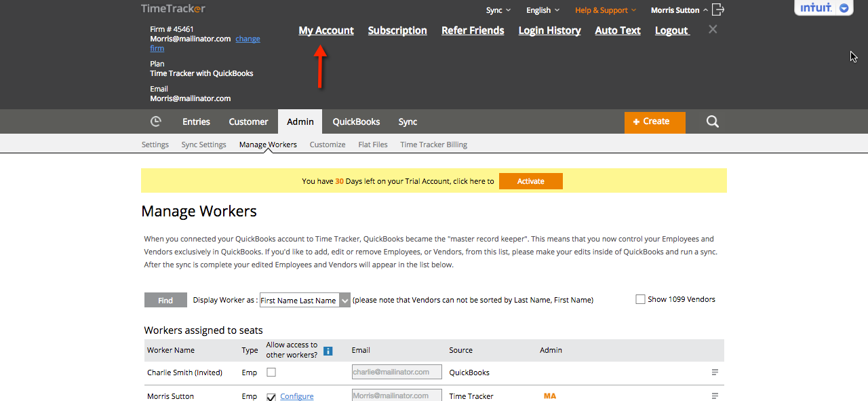Screen dimensions: 868x401
Task: Click the Morris Sutton worker name in table
Action: pyautogui.click(x=170, y=396)
